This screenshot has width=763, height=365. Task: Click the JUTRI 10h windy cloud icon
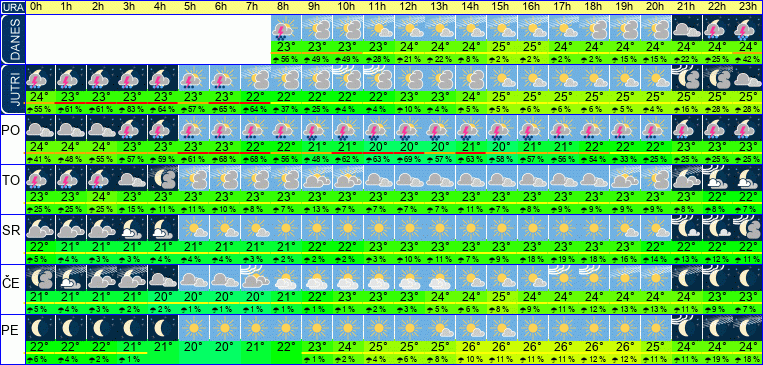pos(347,78)
